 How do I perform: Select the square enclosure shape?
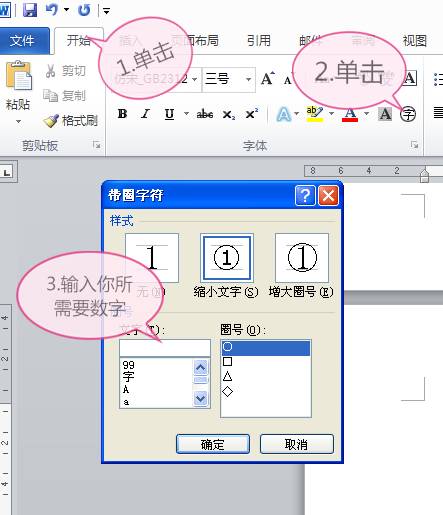pyautogui.click(x=227, y=361)
